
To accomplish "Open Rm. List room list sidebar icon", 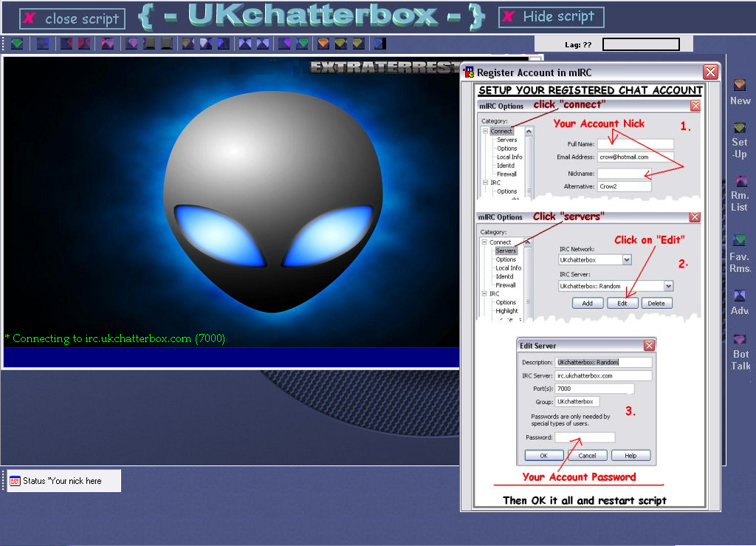I will pyautogui.click(x=740, y=194).
